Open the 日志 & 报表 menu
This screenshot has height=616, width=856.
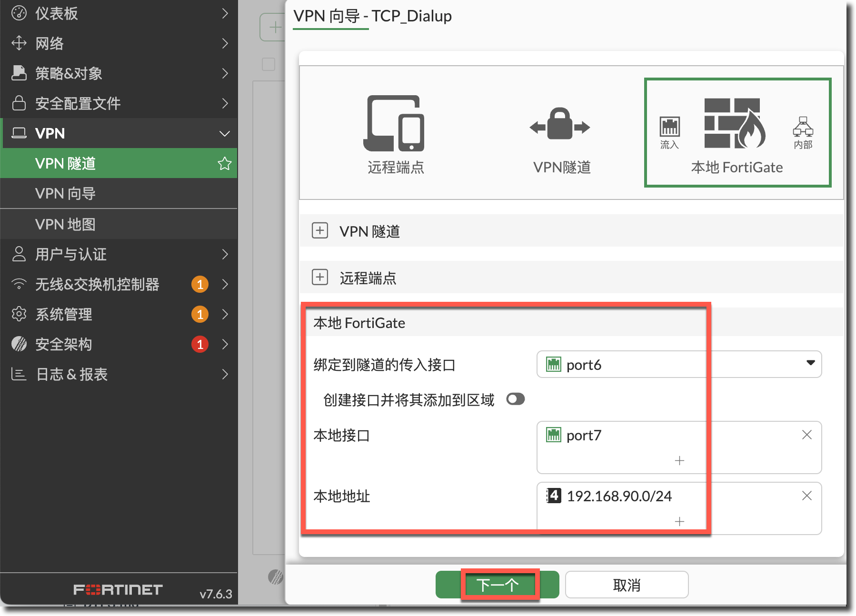tap(119, 374)
